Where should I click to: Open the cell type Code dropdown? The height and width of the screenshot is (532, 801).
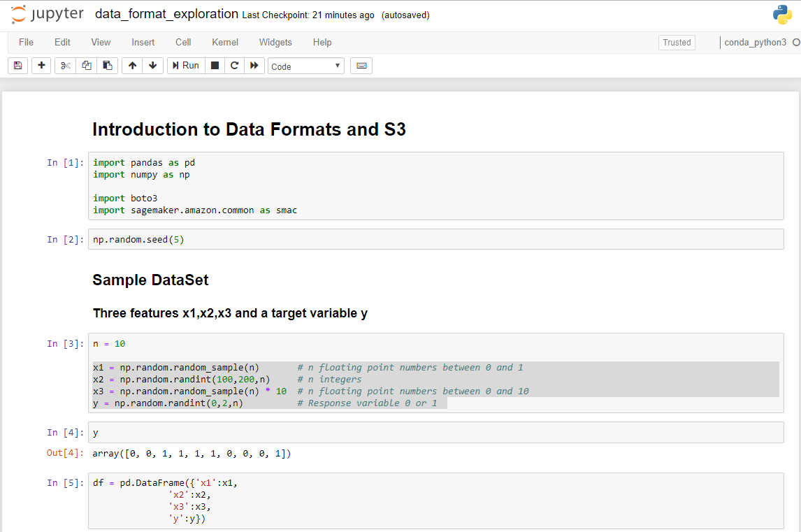tap(306, 66)
